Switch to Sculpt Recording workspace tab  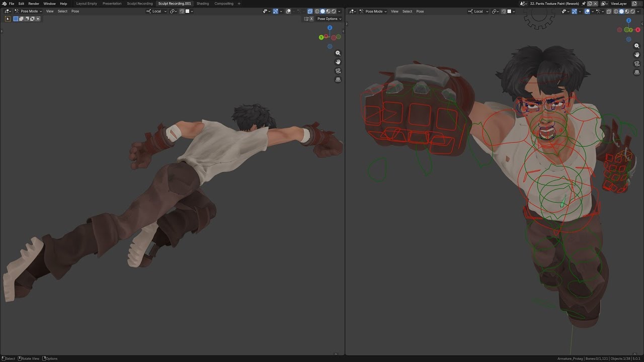point(140,4)
